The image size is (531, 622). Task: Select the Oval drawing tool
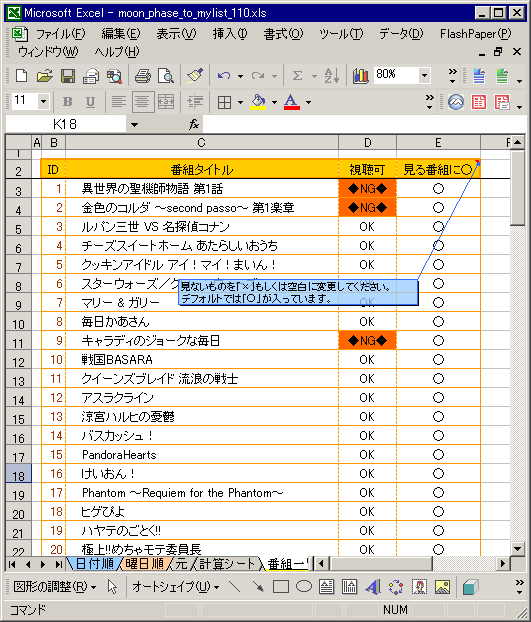(x=304, y=586)
